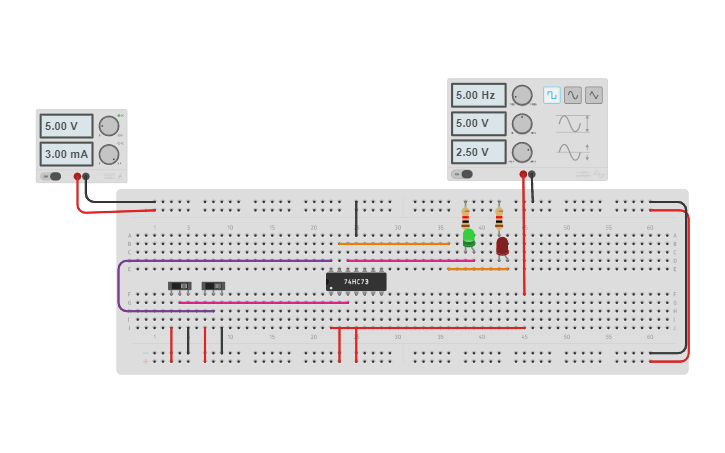Viewport: 725px width, 453px height.
Task: Click the 5.00 Hz frequency display
Action: pyautogui.click(x=479, y=96)
